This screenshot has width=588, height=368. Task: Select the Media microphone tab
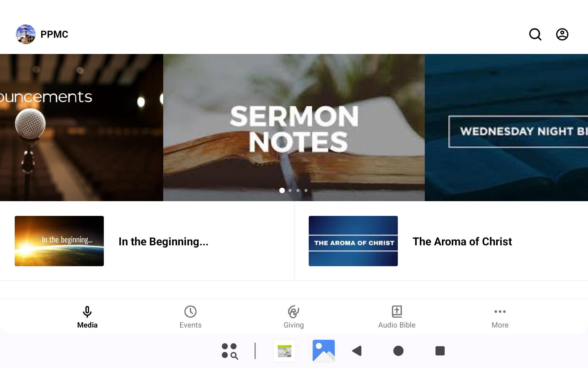[x=87, y=317]
